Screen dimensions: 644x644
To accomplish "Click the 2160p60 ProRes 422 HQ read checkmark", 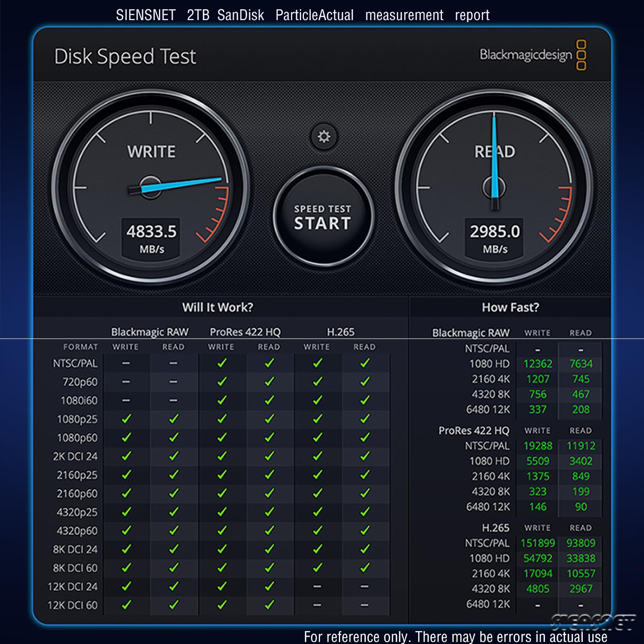I will (269, 493).
